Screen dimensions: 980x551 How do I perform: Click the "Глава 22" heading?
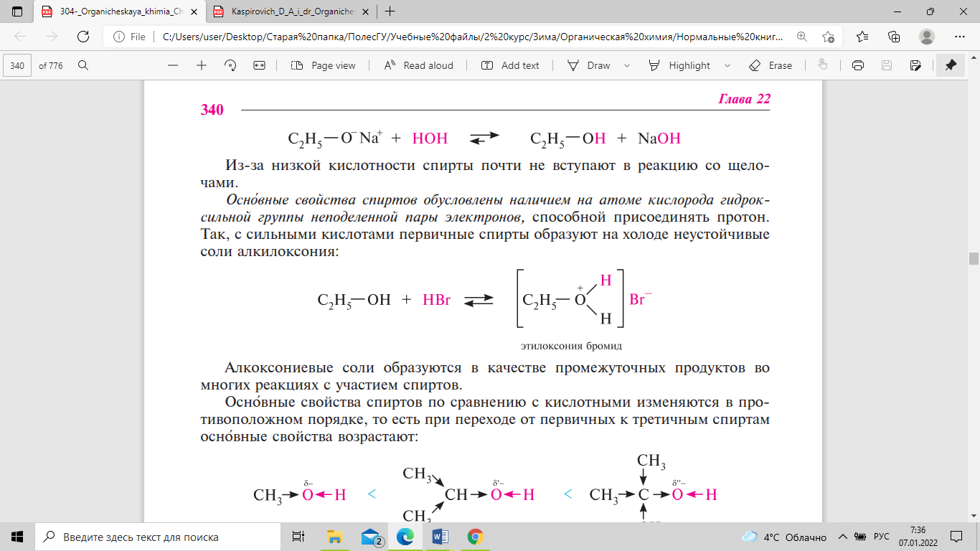744,99
